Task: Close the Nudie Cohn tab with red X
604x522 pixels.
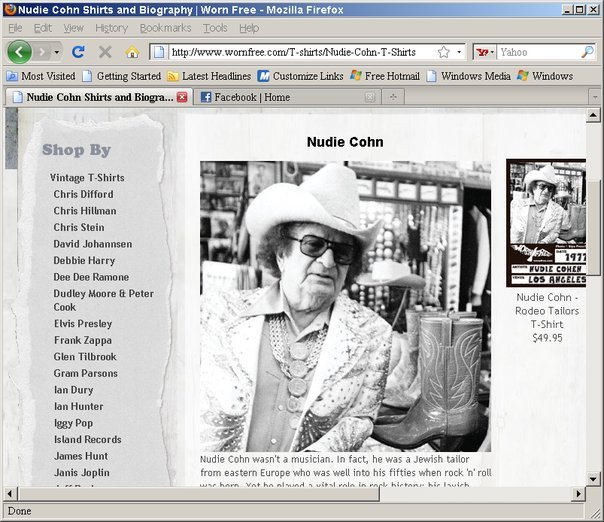Action: (182, 97)
